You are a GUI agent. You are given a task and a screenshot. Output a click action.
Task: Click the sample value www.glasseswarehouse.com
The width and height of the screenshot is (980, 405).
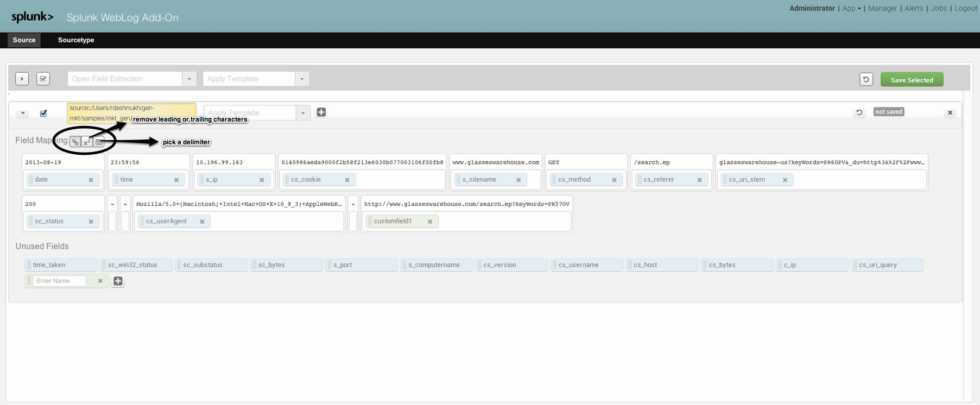tap(496, 162)
